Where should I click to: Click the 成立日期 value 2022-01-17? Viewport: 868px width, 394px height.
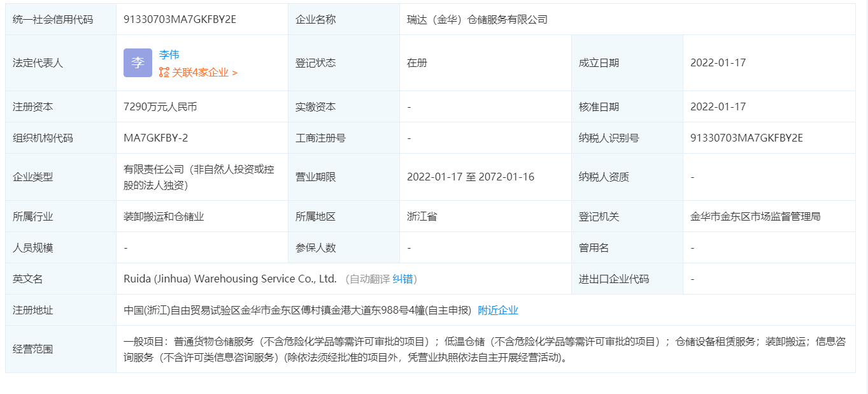(x=718, y=62)
